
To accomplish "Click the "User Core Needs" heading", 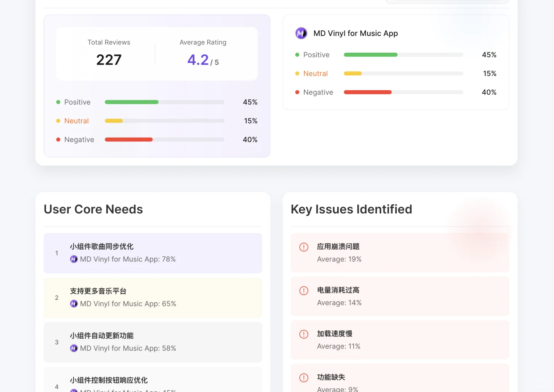I will click(x=93, y=209).
